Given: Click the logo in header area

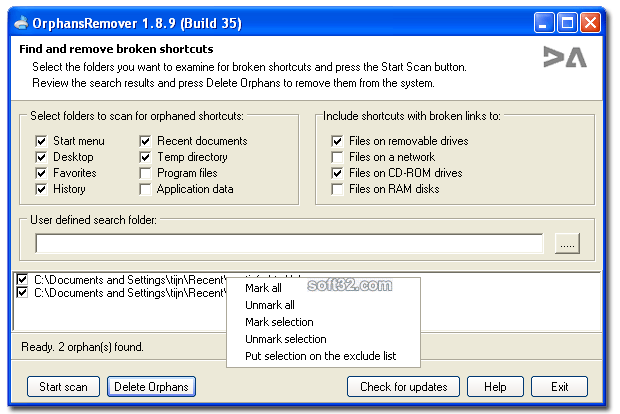Looking at the screenshot, I should 565,57.
